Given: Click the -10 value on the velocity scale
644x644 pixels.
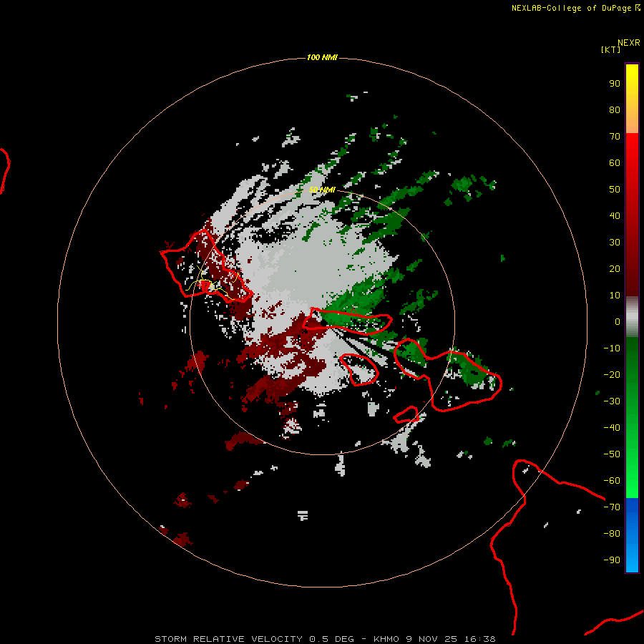Looking at the screenshot, I should [612, 348].
